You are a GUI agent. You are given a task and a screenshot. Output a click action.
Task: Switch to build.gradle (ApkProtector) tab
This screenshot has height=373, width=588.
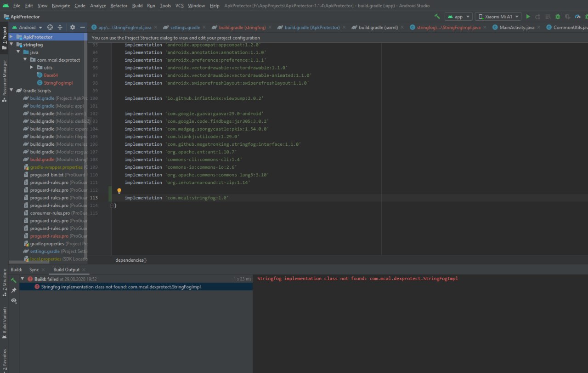pyautogui.click(x=312, y=28)
